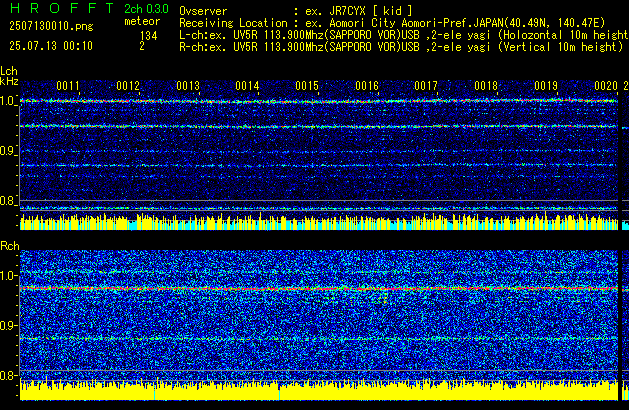629x410 pixels.
Task: Click the Rch channel label
Action: click(10, 246)
